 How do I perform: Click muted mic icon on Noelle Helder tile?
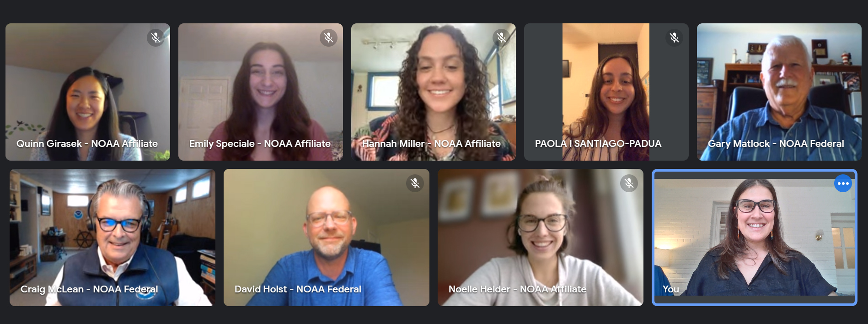[629, 183]
